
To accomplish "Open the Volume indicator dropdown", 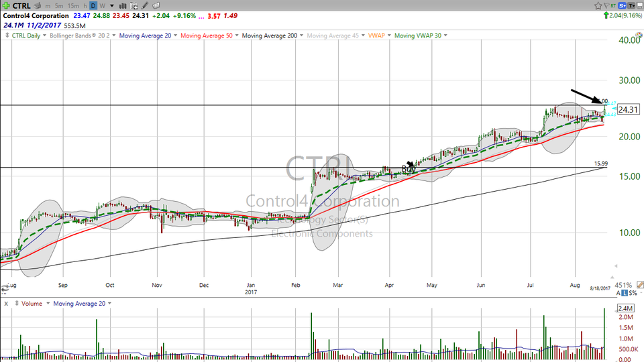I will coord(48,304).
